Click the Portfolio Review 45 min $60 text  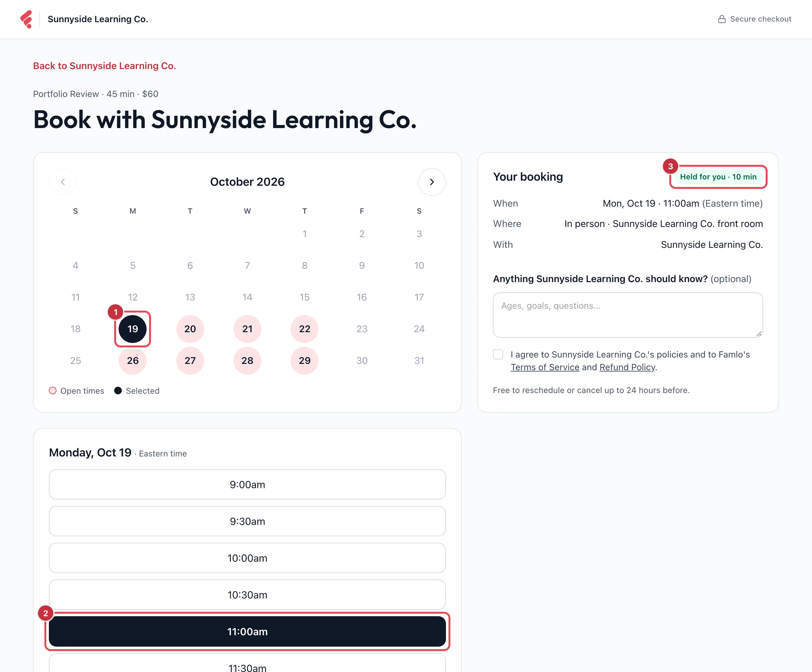pos(95,94)
